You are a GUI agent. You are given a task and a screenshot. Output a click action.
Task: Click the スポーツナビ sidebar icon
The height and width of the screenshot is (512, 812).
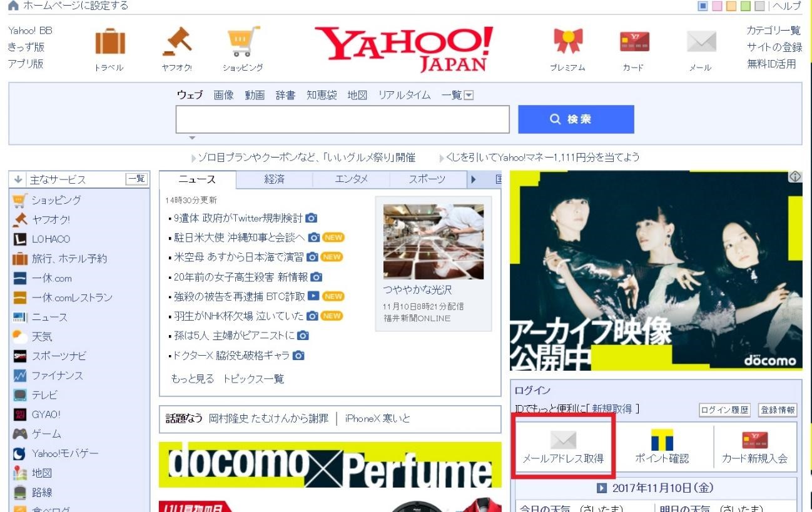click(x=20, y=356)
